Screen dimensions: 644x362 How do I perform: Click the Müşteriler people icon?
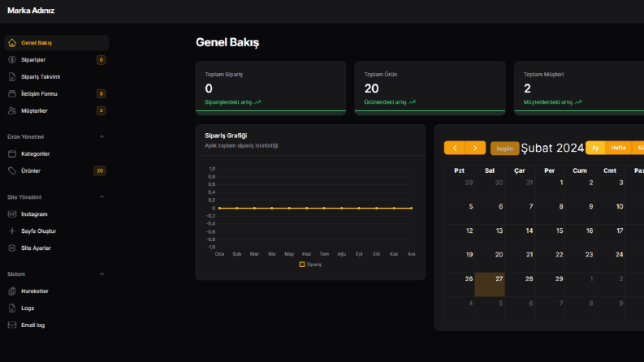(x=12, y=111)
